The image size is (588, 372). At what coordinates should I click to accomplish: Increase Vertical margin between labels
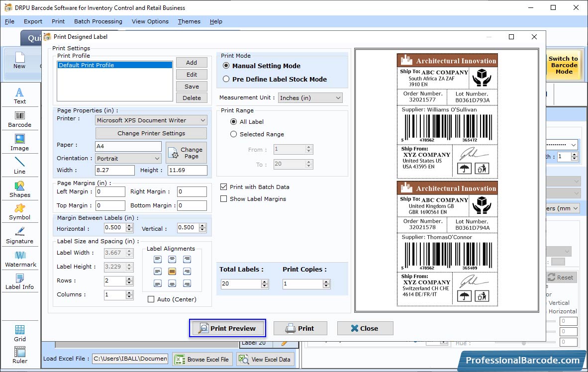pyautogui.click(x=202, y=226)
